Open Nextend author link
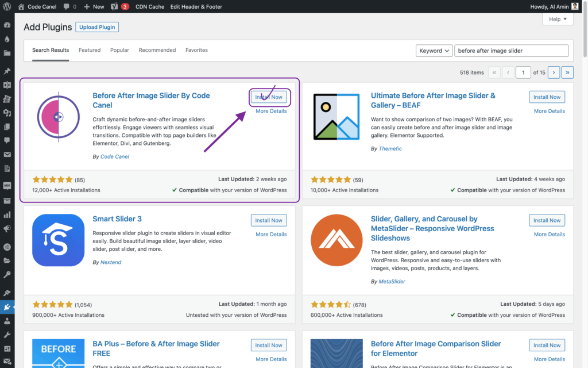Image resolution: width=588 pixels, height=368 pixels. (111, 262)
